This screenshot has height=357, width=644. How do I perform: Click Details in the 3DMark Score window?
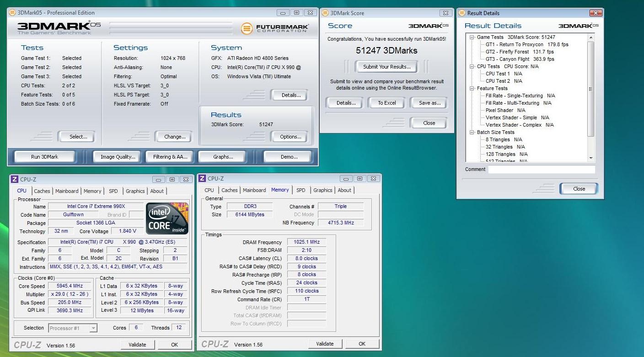[346, 103]
